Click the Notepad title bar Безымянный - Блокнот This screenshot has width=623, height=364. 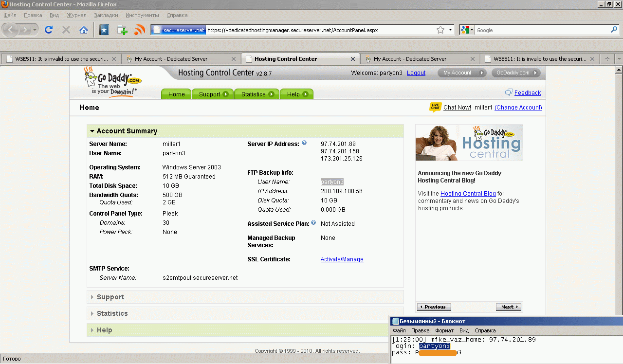(x=507, y=321)
